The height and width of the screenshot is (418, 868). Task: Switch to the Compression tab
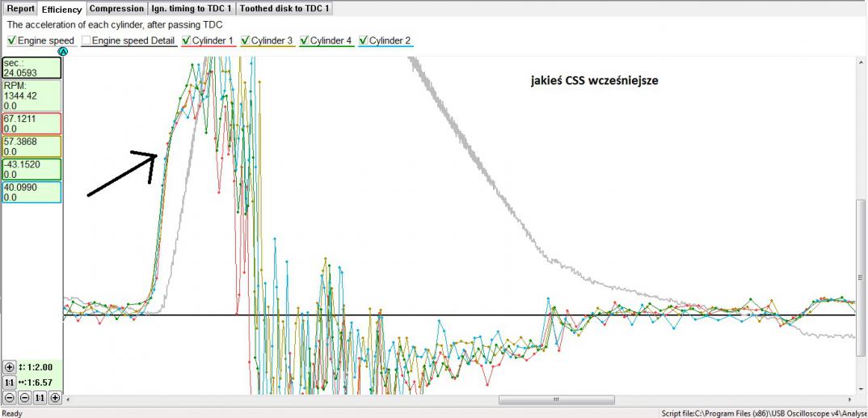coord(117,9)
